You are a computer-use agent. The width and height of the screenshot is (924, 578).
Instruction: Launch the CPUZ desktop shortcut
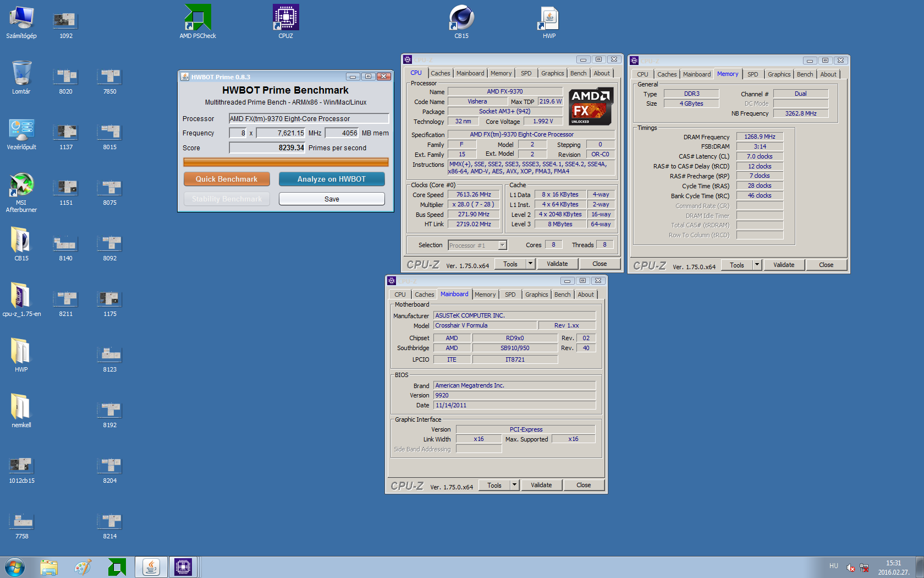(x=285, y=22)
